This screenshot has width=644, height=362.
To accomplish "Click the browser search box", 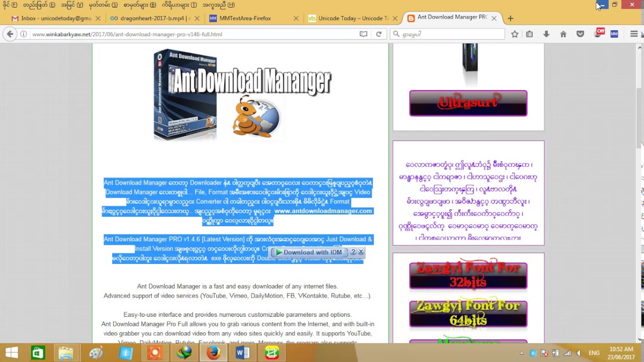I will tap(448, 34).
